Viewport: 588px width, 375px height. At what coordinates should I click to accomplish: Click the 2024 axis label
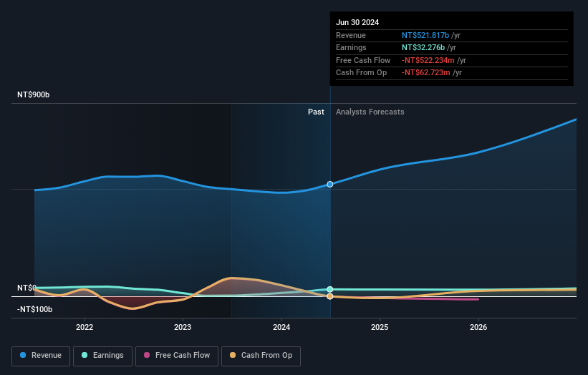(281, 328)
